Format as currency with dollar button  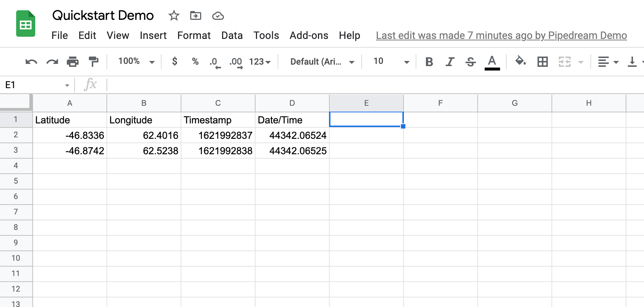coord(175,61)
